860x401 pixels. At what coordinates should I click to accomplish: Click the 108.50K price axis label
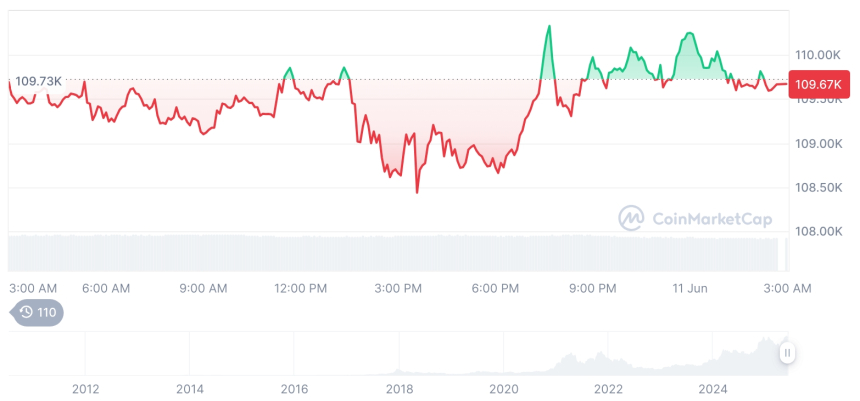pos(820,187)
